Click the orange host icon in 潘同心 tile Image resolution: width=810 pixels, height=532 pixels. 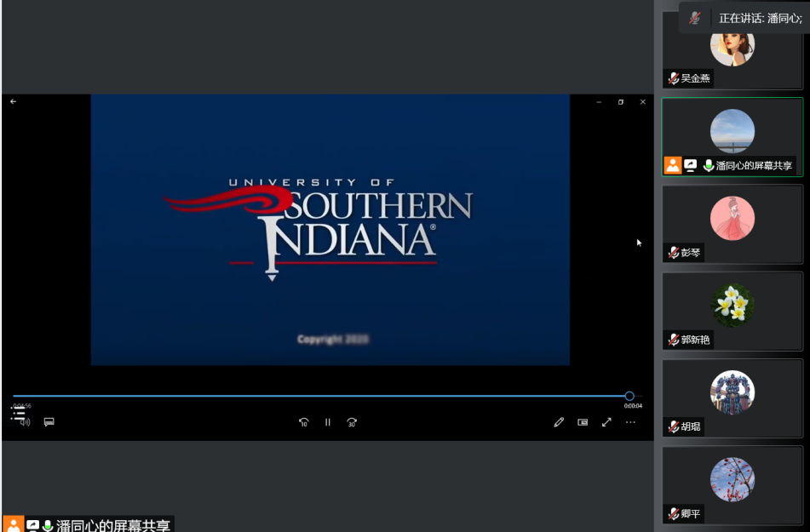[673, 165]
